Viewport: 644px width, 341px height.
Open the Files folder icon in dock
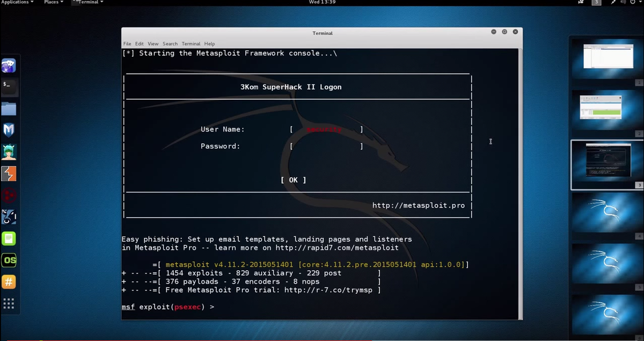(9, 109)
